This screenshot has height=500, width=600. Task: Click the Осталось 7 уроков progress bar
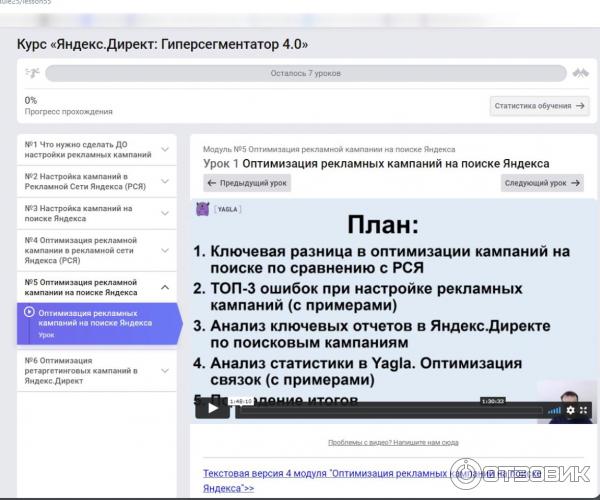[x=306, y=73]
